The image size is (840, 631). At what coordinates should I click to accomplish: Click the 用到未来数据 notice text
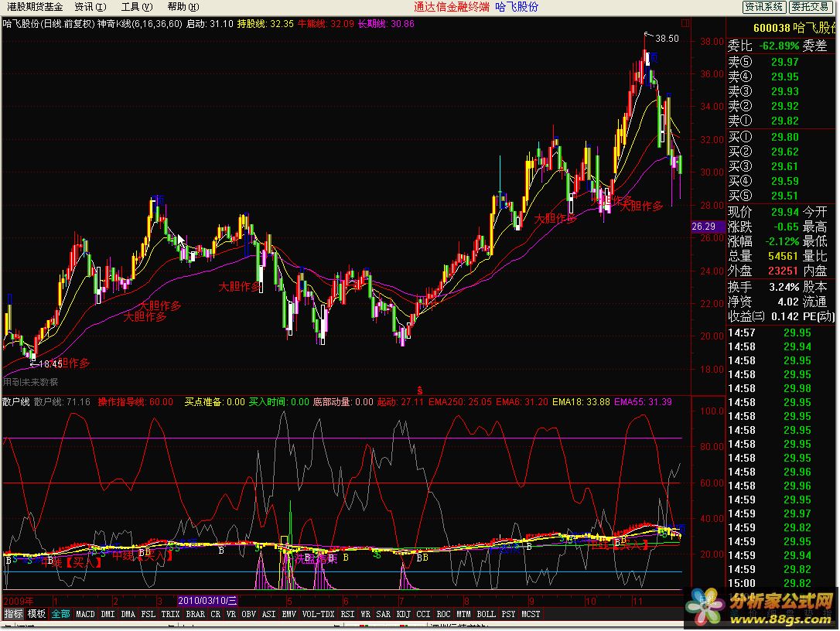[30, 383]
